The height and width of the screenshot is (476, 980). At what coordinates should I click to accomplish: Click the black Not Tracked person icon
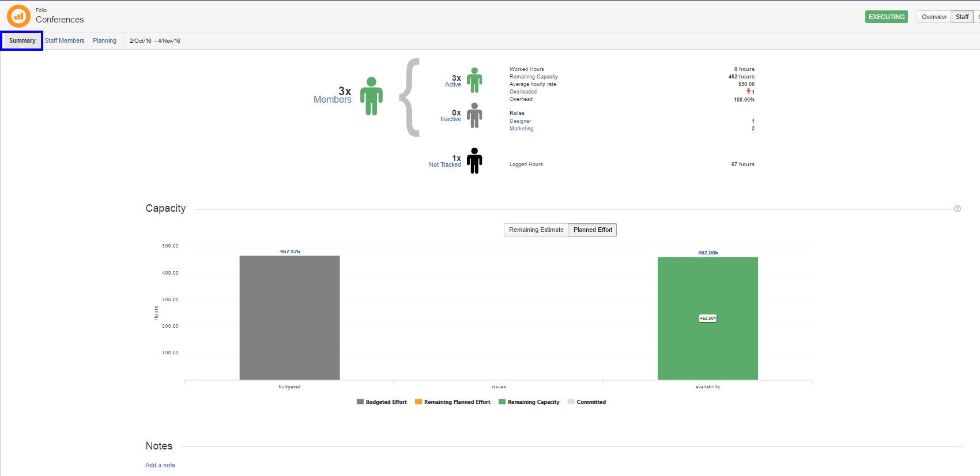pos(474,160)
